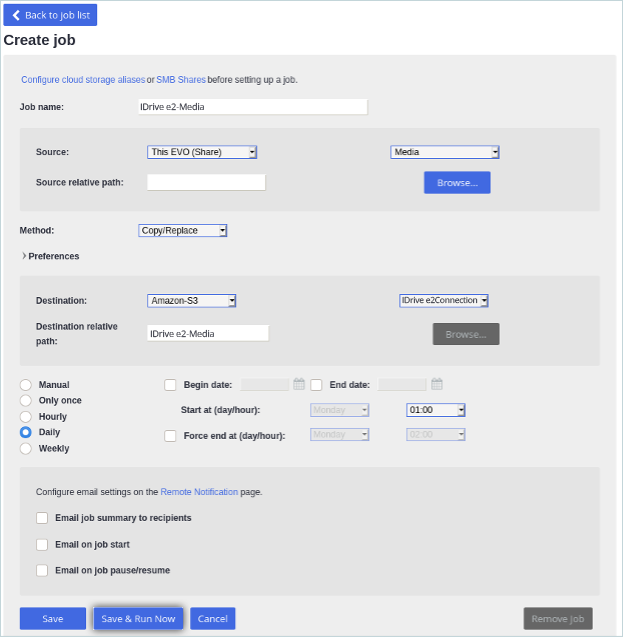Select the Weekly schedule radio button
This screenshot has height=637, width=623.
[x=26, y=449]
